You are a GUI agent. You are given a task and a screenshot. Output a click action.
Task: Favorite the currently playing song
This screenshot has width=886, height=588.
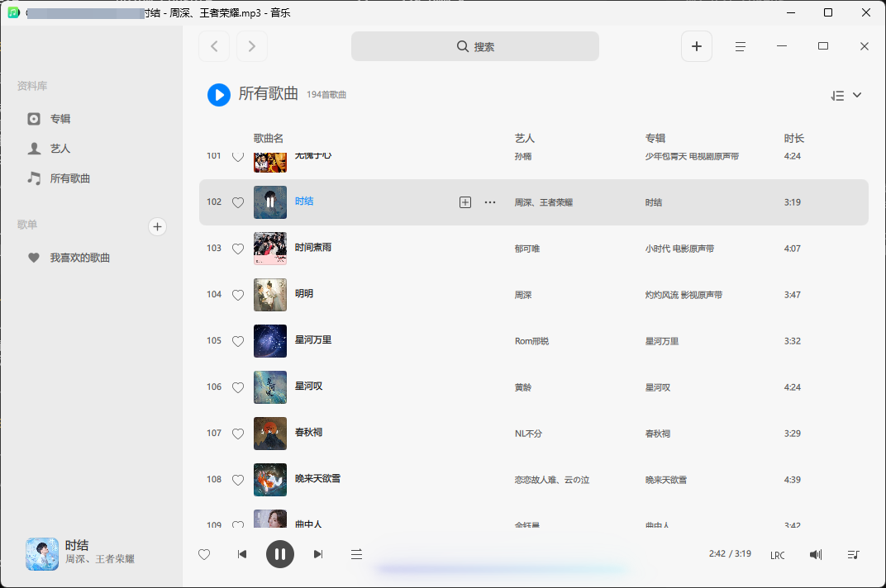coord(204,555)
